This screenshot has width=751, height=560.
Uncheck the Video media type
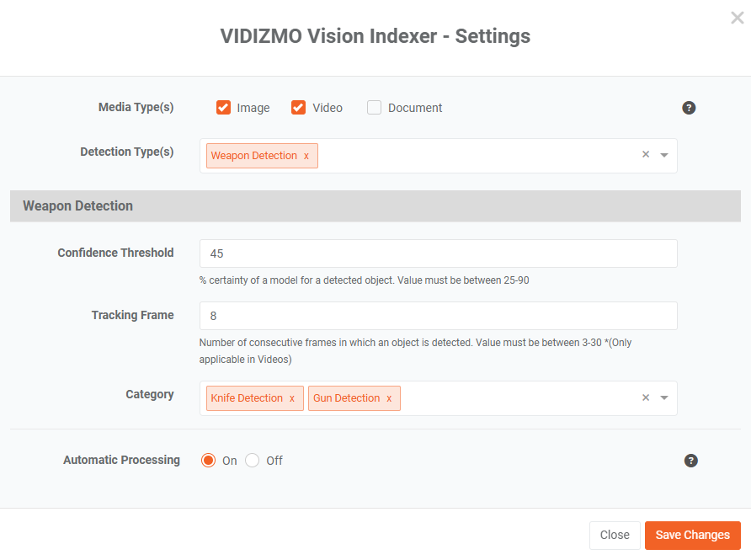click(298, 108)
